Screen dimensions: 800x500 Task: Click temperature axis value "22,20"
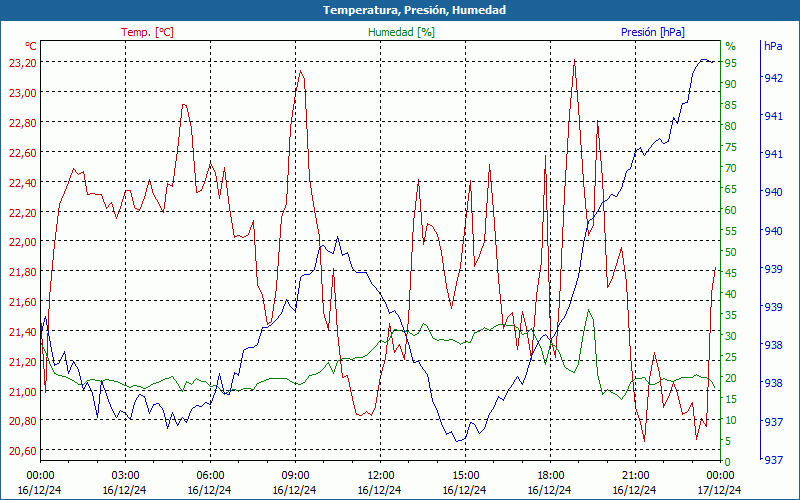tap(22, 212)
